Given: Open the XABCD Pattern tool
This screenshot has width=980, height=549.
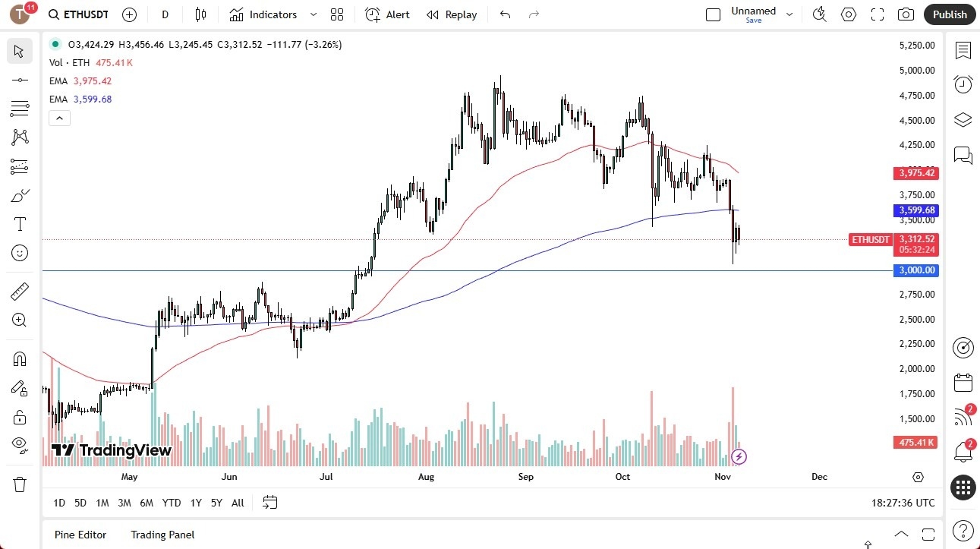Looking at the screenshot, I should 20,137.
